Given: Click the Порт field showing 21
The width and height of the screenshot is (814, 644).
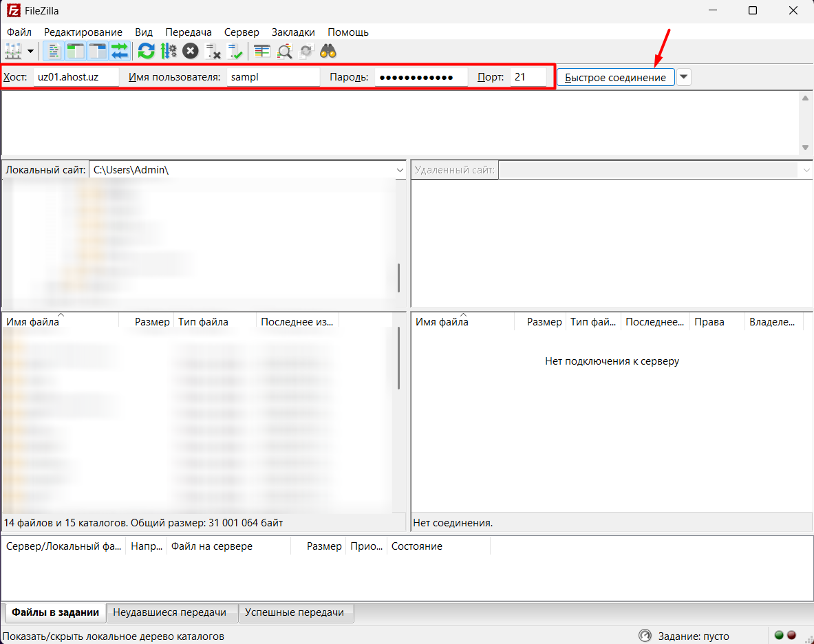Looking at the screenshot, I should (x=528, y=77).
